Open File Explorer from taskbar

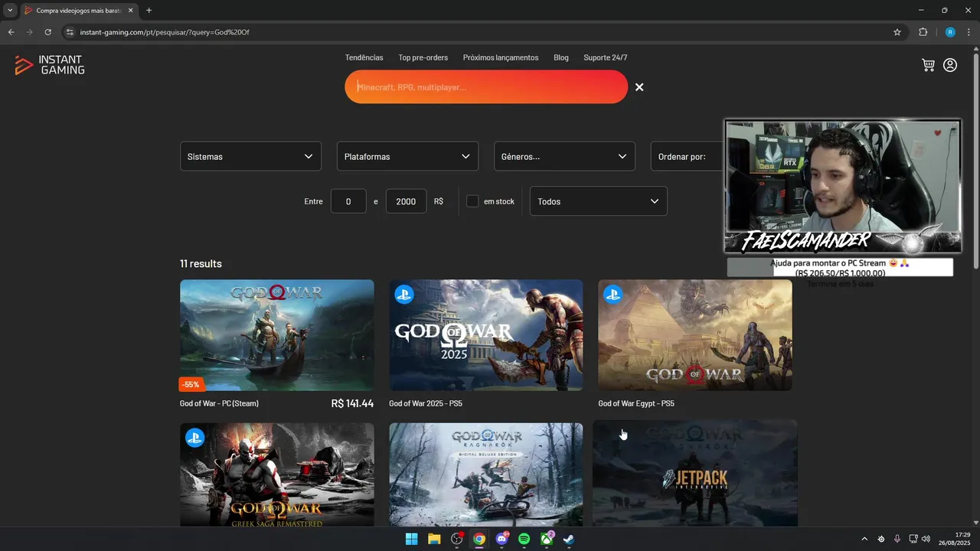click(434, 539)
